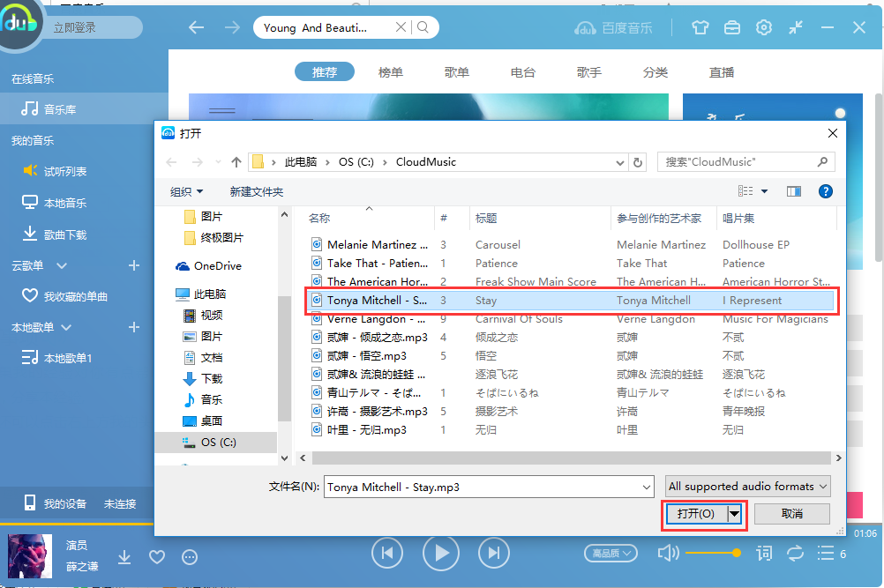Switch to 直播 tab
Screen dimensions: 884x588
point(722,72)
